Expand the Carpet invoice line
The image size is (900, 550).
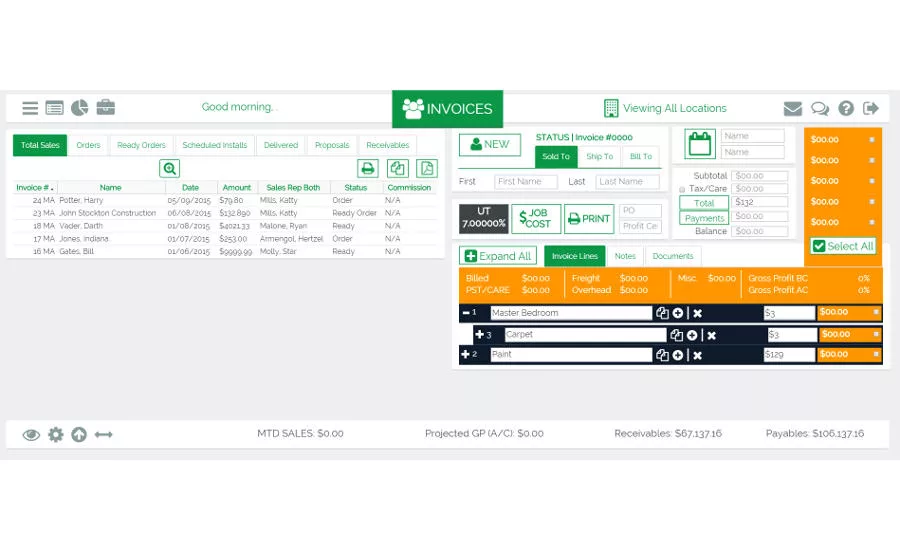coord(479,334)
